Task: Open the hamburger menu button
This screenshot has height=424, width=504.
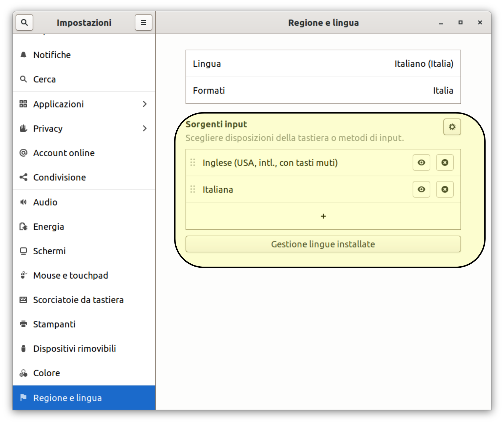Action: point(143,22)
